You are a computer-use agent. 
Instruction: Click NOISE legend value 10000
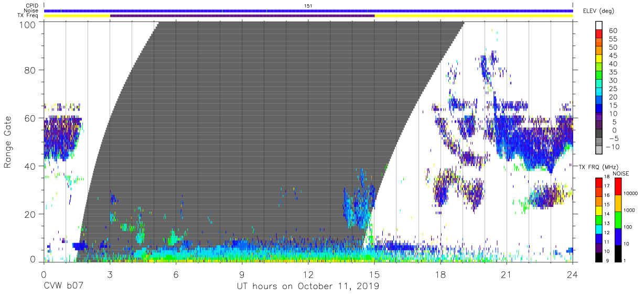(632, 193)
